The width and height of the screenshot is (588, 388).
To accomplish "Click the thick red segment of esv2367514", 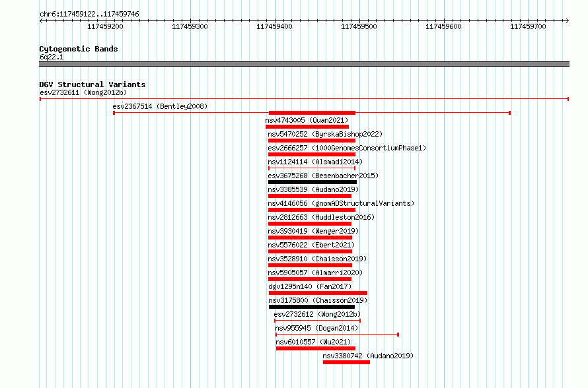I will coord(312,113).
